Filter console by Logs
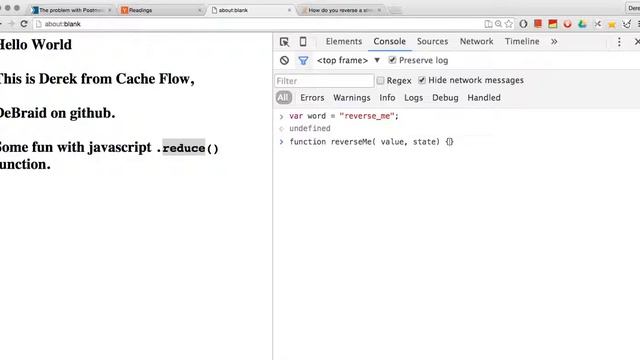The height and width of the screenshot is (360, 640). click(413, 98)
